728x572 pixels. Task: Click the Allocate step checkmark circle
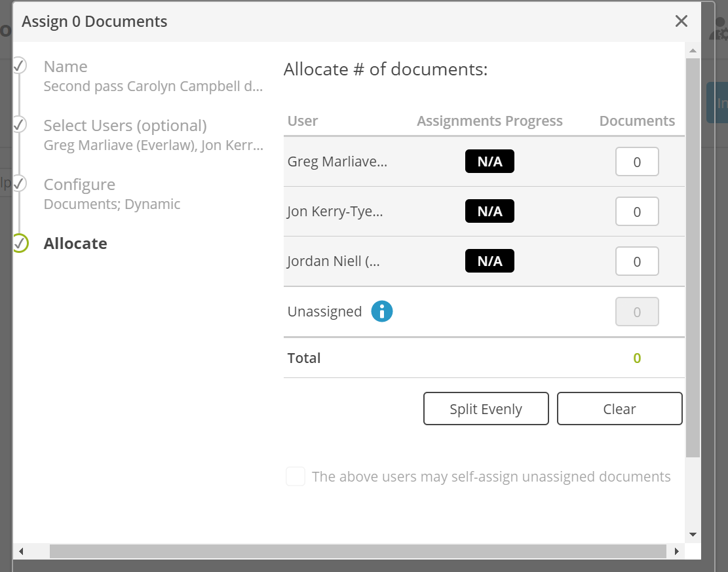(20, 243)
